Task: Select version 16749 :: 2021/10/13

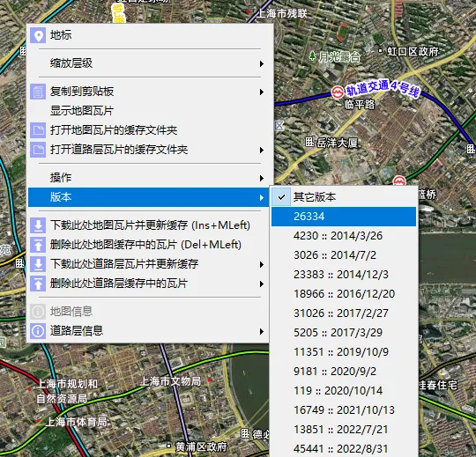Action: [344, 410]
